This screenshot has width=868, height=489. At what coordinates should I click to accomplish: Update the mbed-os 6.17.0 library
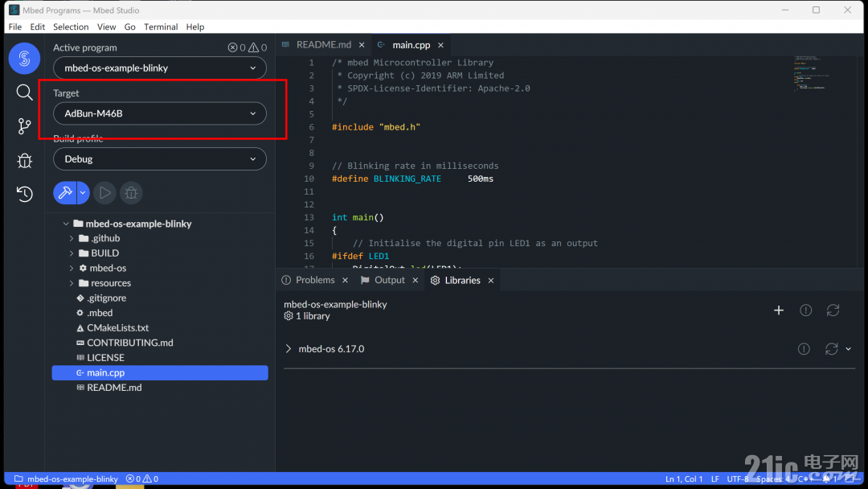pyautogui.click(x=832, y=349)
